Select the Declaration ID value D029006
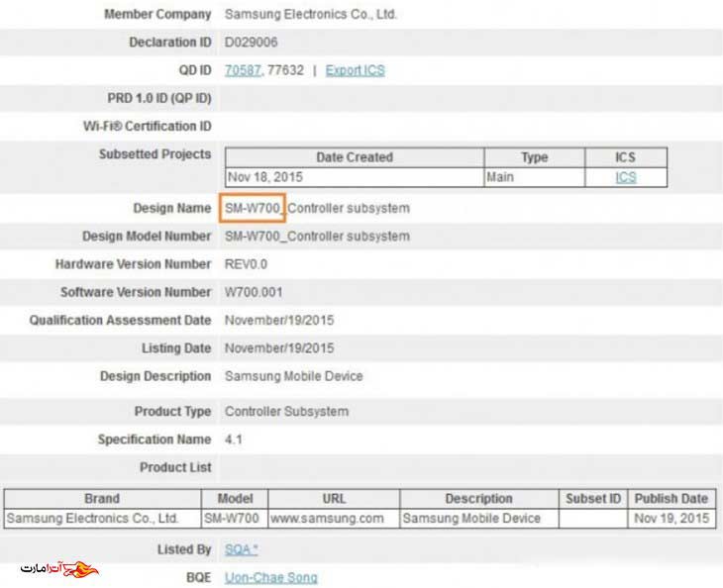This screenshot has width=723, height=588. pos(252,43)
